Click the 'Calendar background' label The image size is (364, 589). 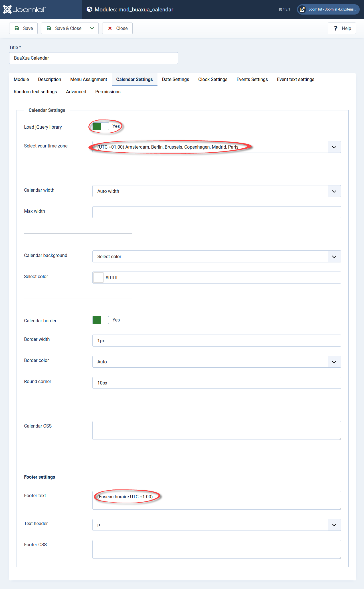(46, 255)
